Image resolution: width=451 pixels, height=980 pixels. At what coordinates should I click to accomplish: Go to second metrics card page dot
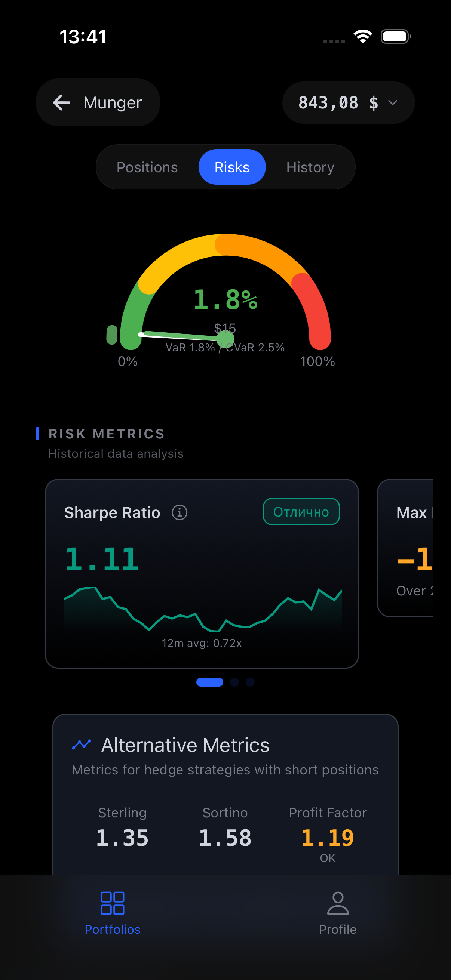(234, 682)
